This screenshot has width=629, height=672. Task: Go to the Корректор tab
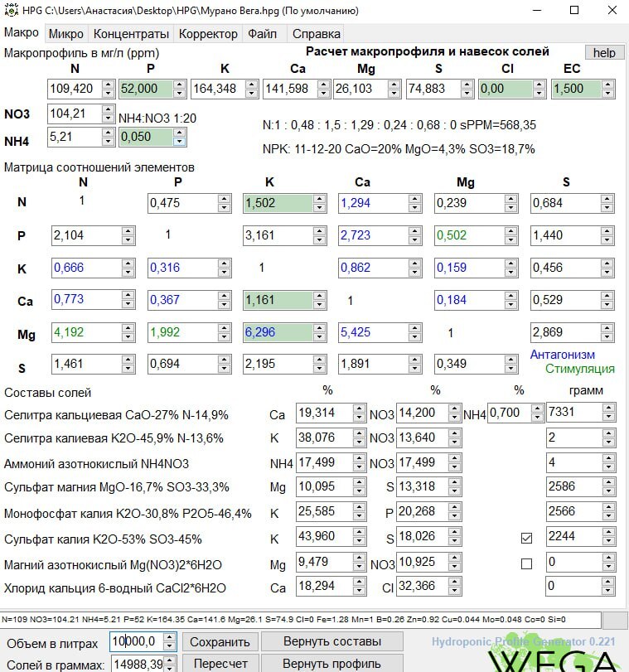[207, 34]
